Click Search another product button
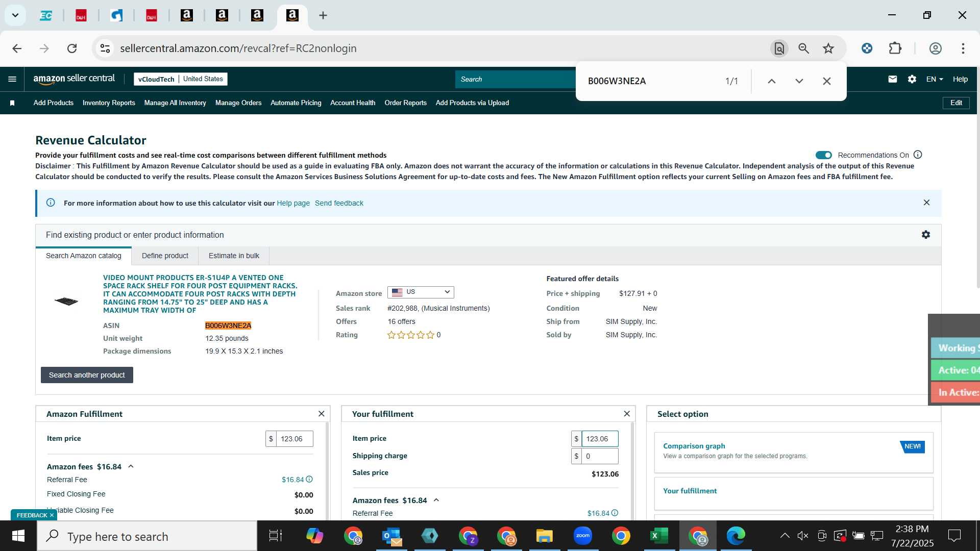The image size is (980, 551). 87,375
